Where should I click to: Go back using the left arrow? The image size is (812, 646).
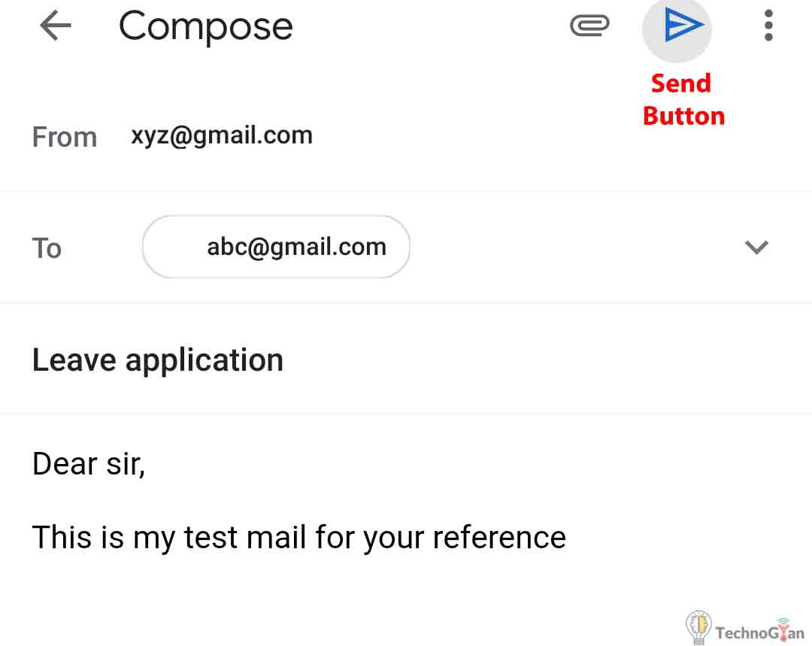55,27
